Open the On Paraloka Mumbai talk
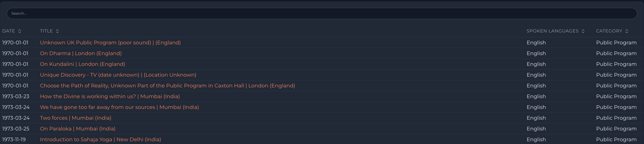644x144 pixels. tap(77, 129)
